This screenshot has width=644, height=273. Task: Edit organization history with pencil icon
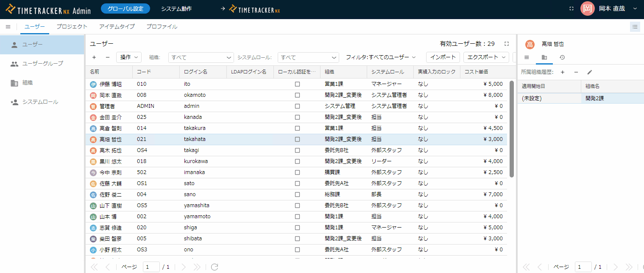[589, 72]
